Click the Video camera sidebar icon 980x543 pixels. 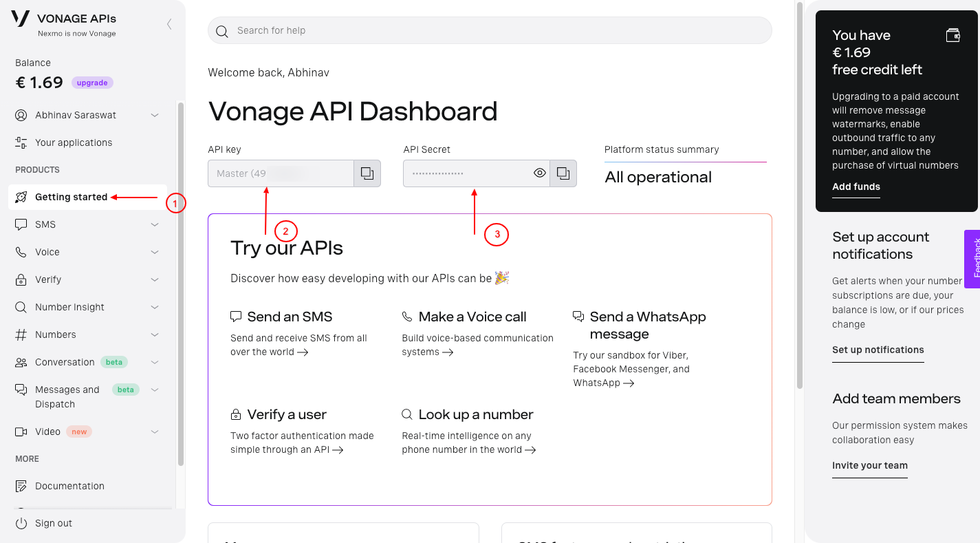21,432
